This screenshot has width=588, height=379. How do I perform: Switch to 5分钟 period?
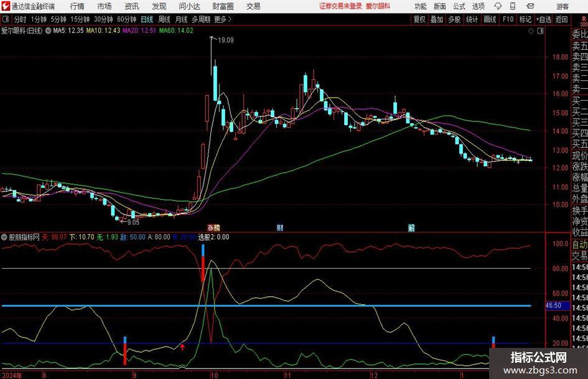coord(58,19)
